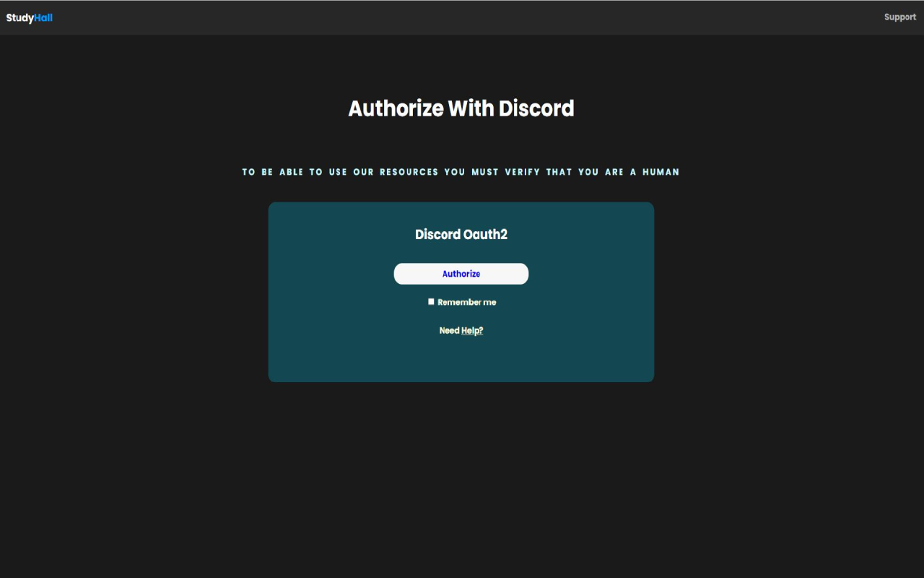The width and height of the screenshot is (924, 578).
Task: Open the StudyHall home logo
Action: (30, 17)
